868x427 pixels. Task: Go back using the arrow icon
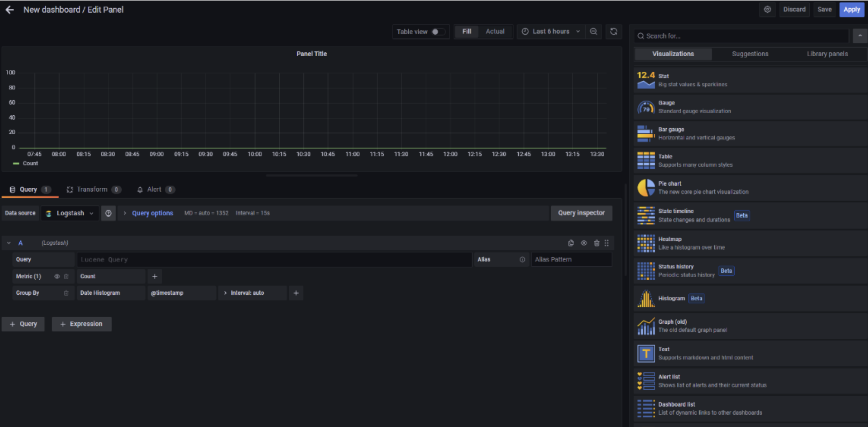click(x=10, y=10)
